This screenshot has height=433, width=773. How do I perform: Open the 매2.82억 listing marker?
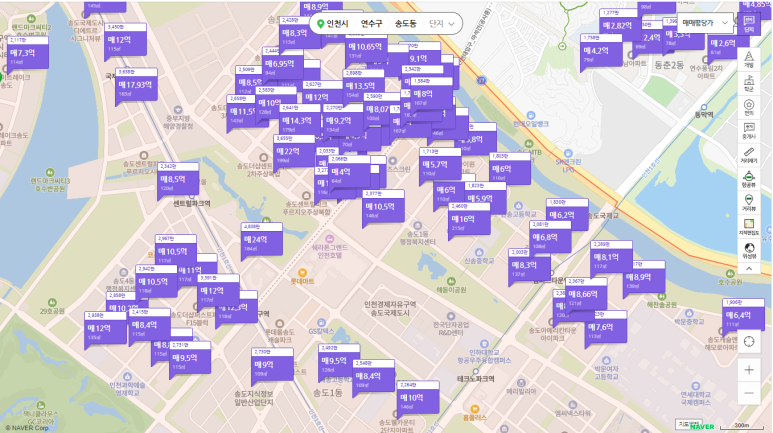[620, 25]
